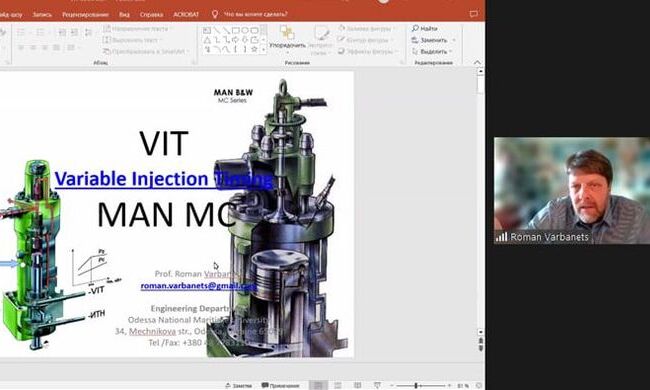Click the MAN MC heading on slide
This screenshot has width=650, height=390.
point(166,215)
